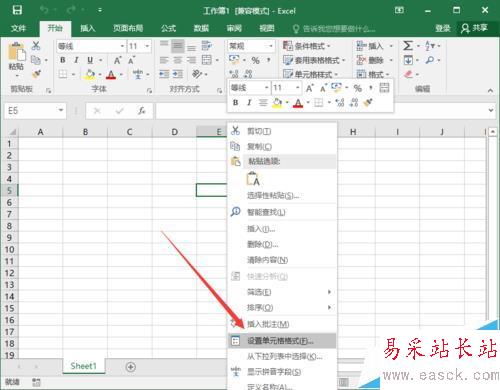Choose Paste Special 选择性粘贴 in context menu
The height and width of the screenshot is (390, 500).
tap(282, 195)
